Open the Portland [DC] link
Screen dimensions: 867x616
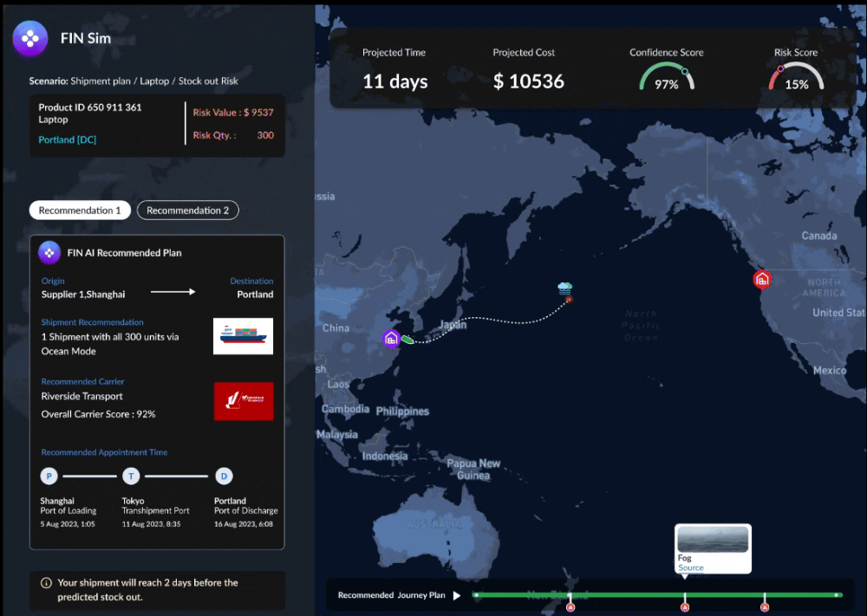[68, 139]
